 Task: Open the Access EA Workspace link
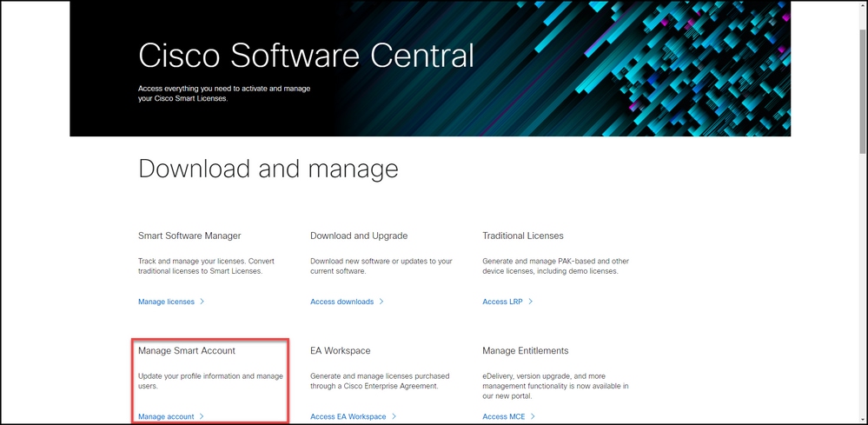coord(348,416)
